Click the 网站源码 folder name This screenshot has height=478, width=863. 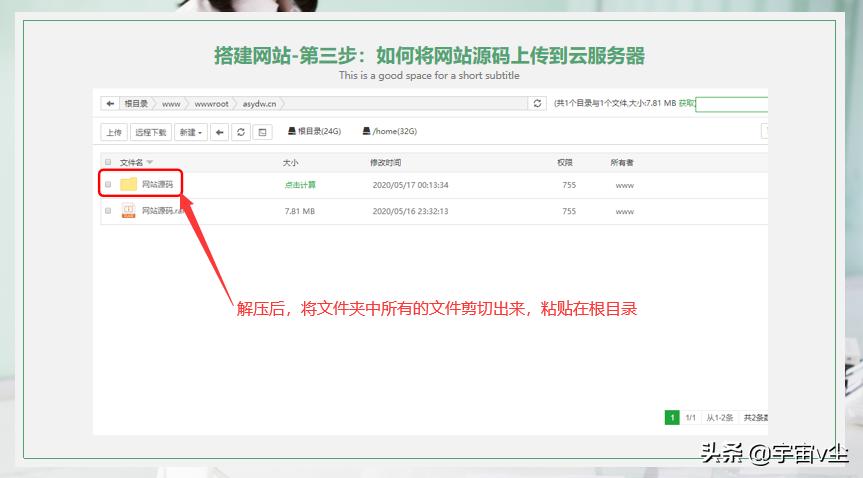coord(157,184)
